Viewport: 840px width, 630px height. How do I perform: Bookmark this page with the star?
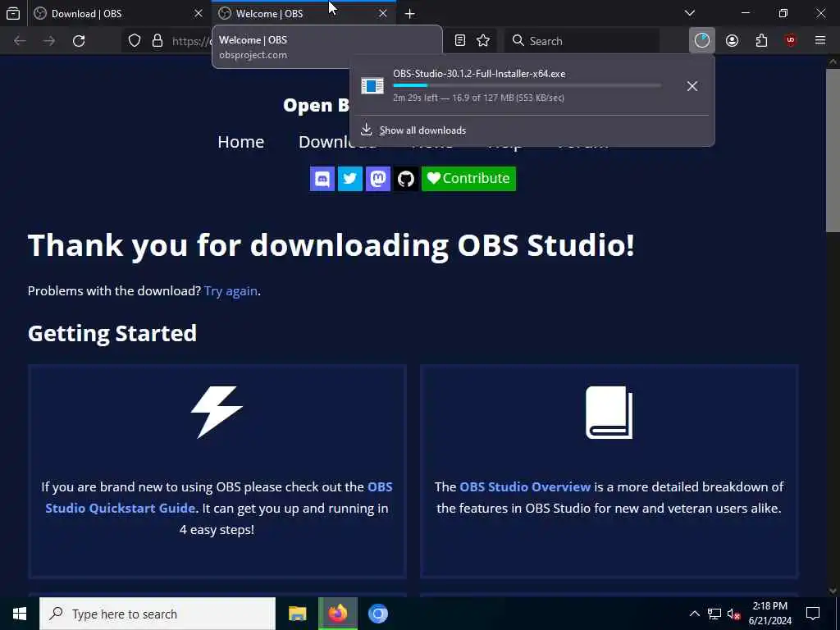(x=483, y=41)
